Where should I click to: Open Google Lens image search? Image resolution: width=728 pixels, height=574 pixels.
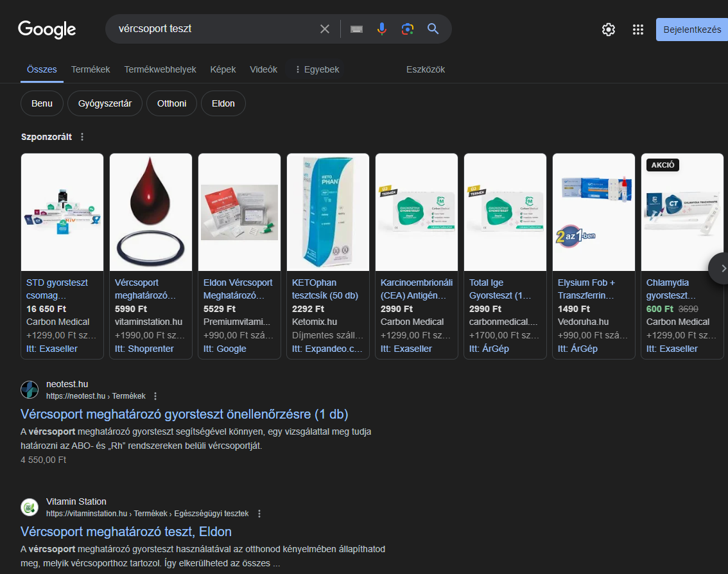407,29
